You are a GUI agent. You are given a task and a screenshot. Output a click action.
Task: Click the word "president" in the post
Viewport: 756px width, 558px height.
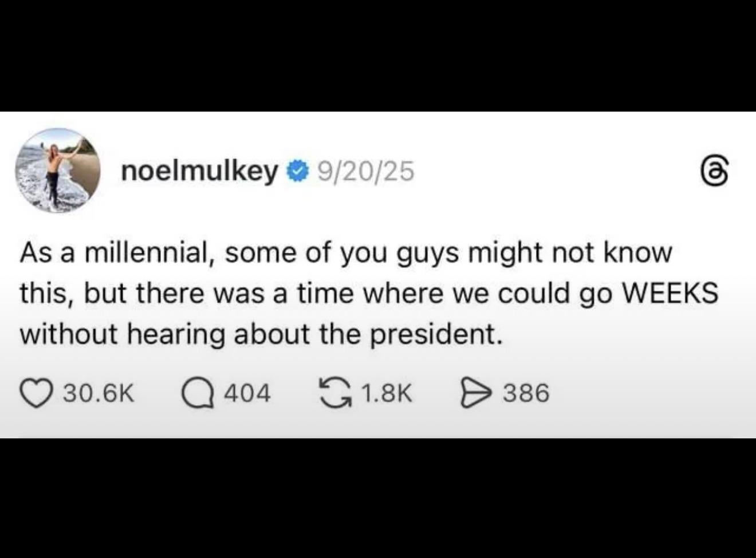432,334
